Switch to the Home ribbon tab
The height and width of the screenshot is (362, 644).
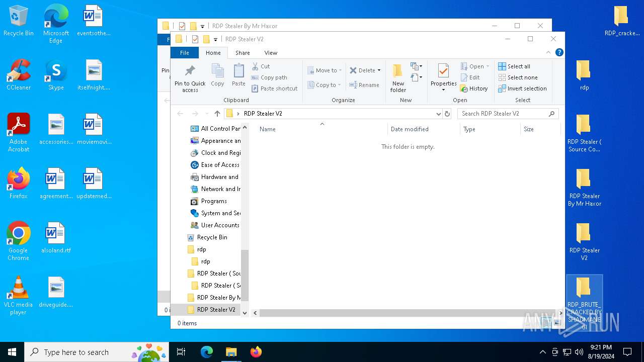213,53
